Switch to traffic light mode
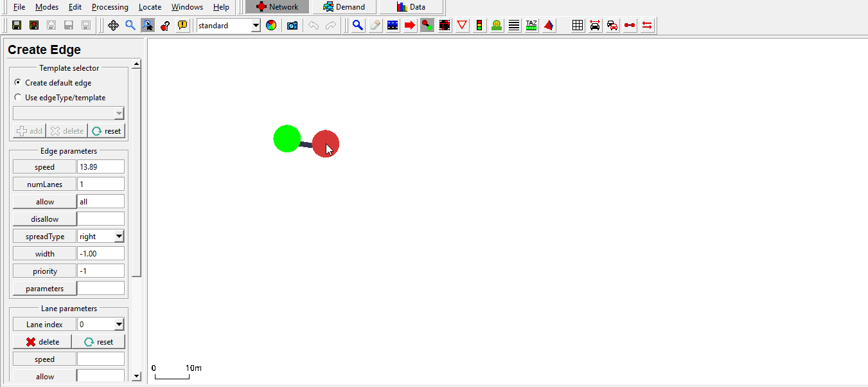Viewport: 868px width, 387px height. 479,26
